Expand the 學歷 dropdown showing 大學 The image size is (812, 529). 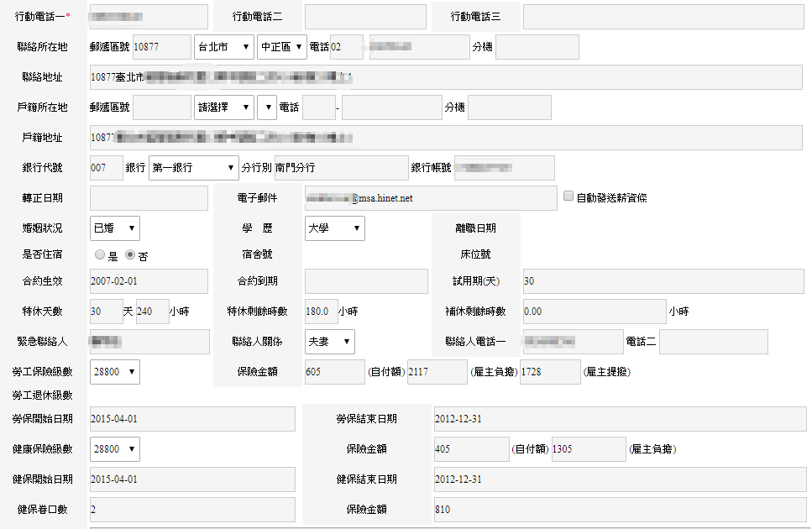[334, 228]
